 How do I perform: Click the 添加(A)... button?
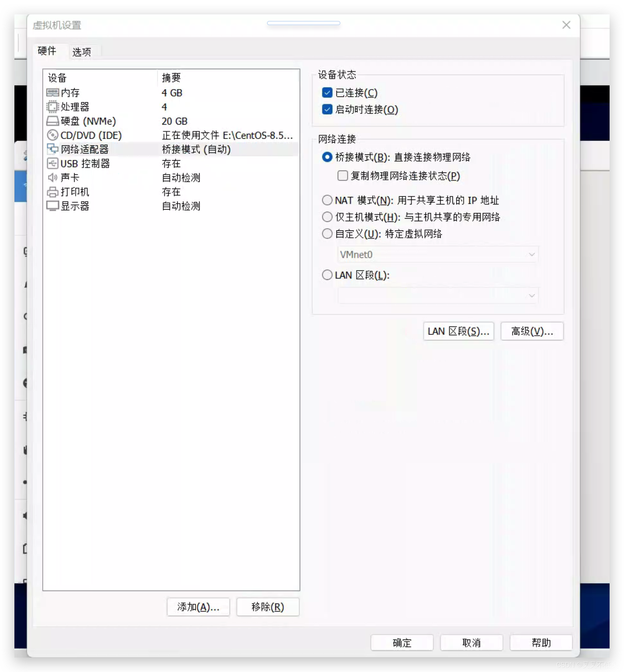coord(198,607)
